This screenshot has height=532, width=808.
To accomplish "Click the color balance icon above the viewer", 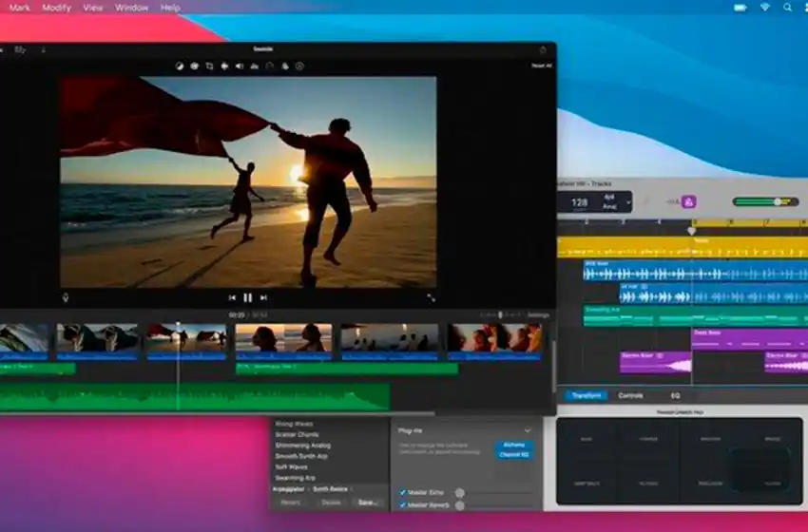I will 179,66.
